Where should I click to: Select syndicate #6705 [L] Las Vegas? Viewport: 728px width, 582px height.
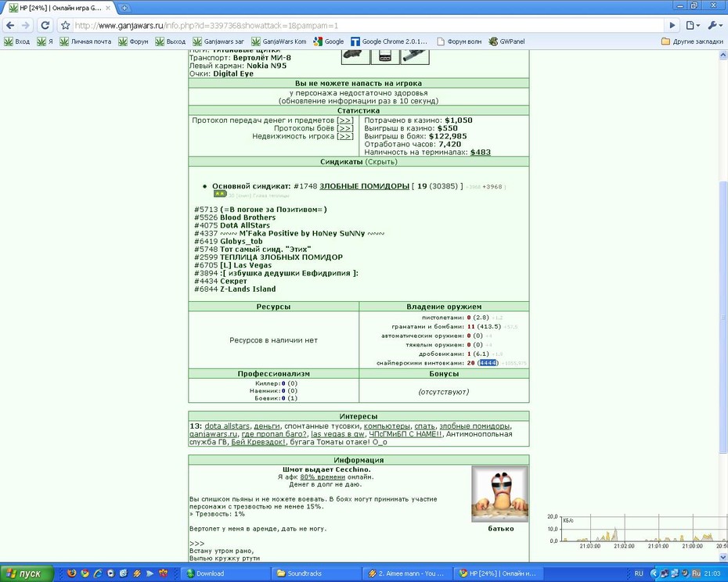coord(232,265)
